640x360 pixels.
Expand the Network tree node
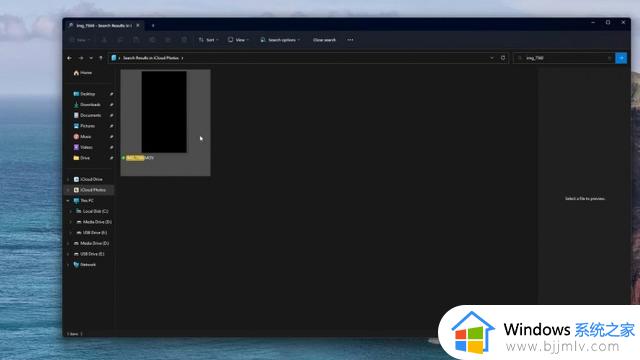point(68,264)
